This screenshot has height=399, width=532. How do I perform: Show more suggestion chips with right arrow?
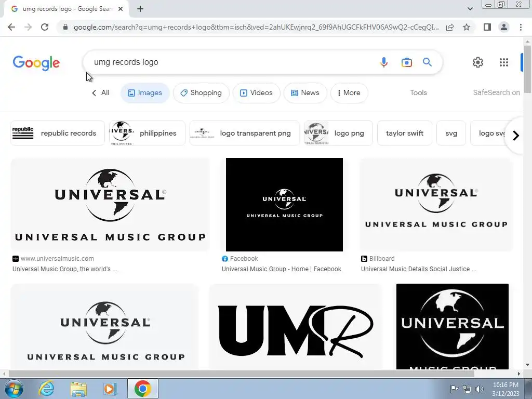pyautogui.click(x=516, y=136)
